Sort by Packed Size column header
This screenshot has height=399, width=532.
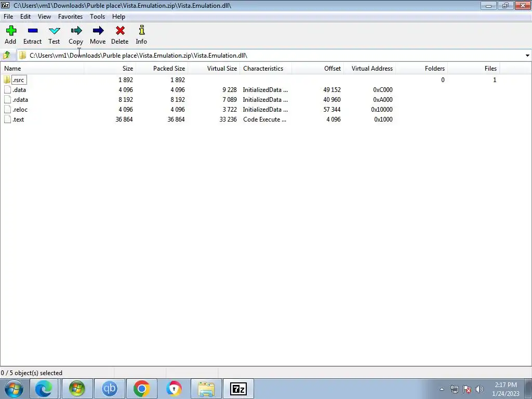(x=162, y=68)
